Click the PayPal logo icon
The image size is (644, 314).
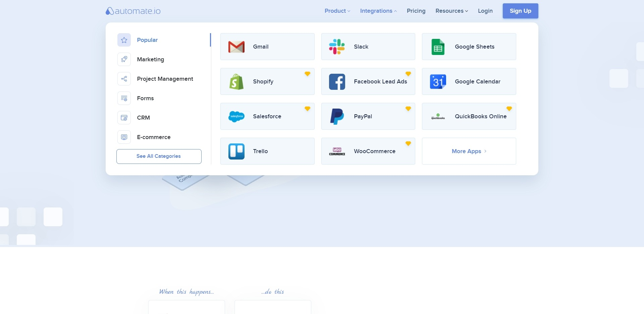(337, 117)
